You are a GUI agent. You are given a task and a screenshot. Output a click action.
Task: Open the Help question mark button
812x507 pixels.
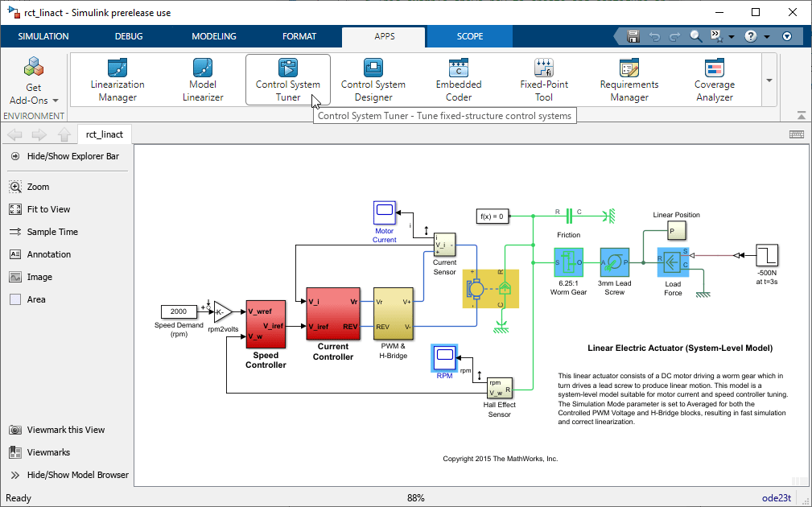pos(751,36)
